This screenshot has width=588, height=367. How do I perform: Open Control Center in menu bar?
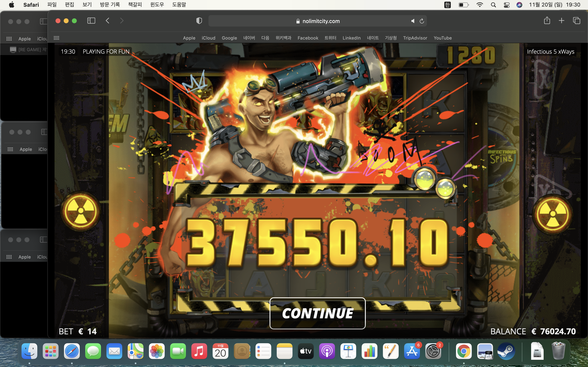(x=507, y=5)
